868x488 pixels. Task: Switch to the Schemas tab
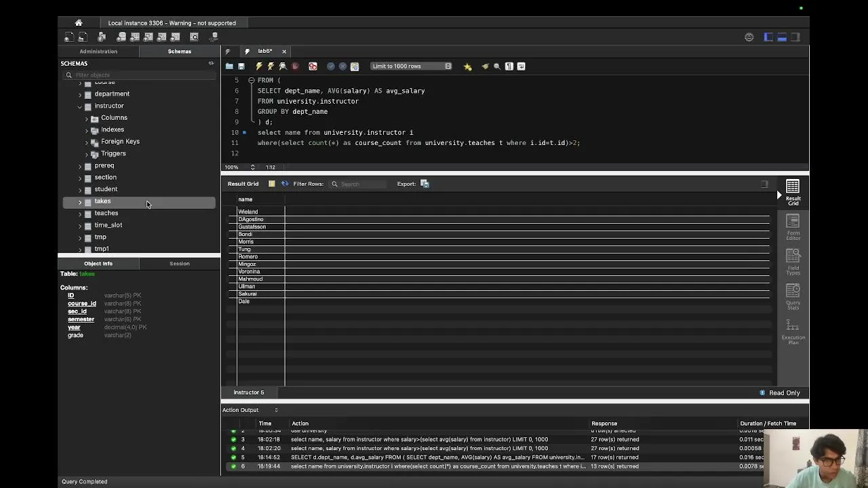[180, 52]
